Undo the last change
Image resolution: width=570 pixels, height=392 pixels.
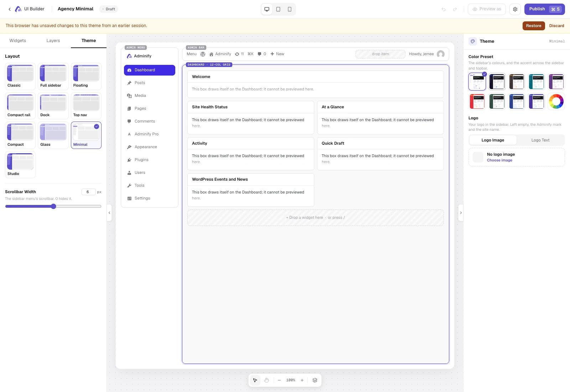tap(444, 9)
